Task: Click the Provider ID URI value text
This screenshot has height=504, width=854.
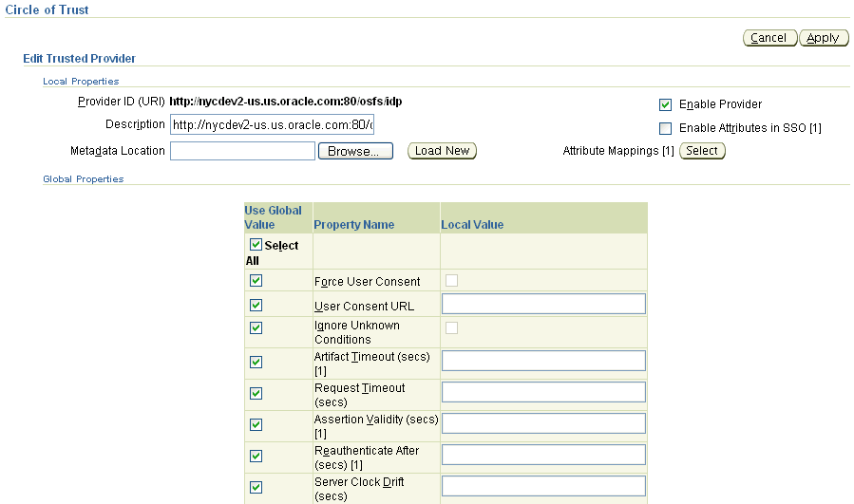Action: click(285, 102)
